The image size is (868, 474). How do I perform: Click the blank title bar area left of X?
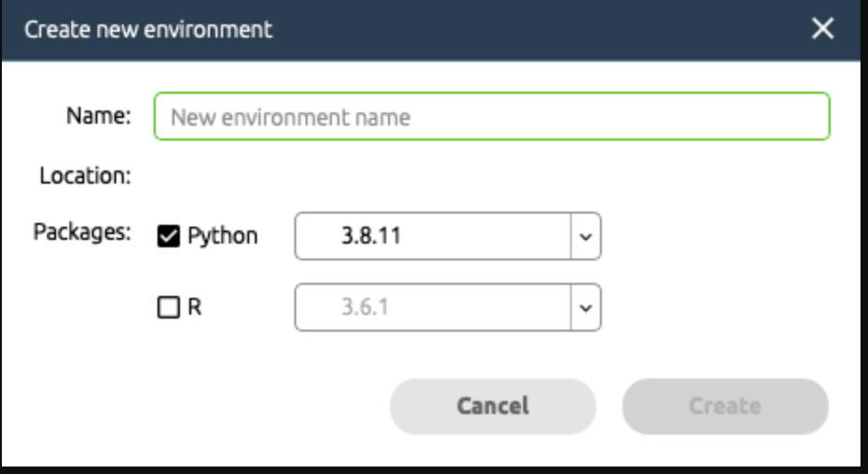(x=544, y=29)
